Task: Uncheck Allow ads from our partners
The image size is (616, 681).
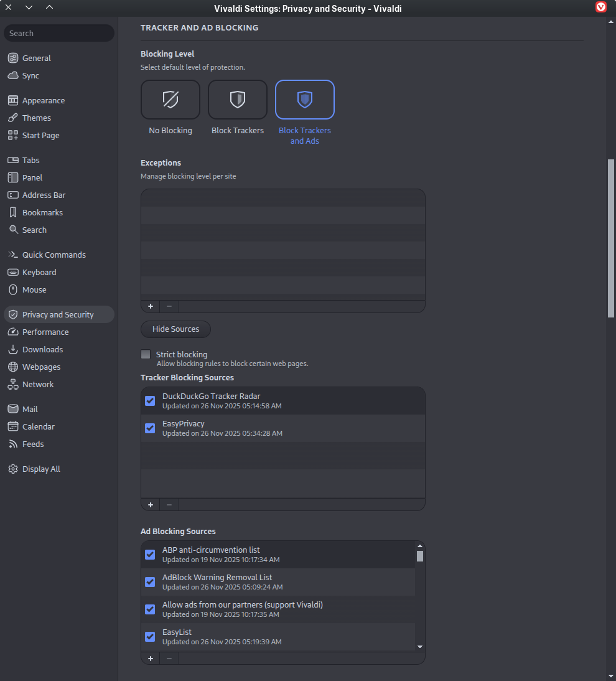Action: tap(150, 609)
